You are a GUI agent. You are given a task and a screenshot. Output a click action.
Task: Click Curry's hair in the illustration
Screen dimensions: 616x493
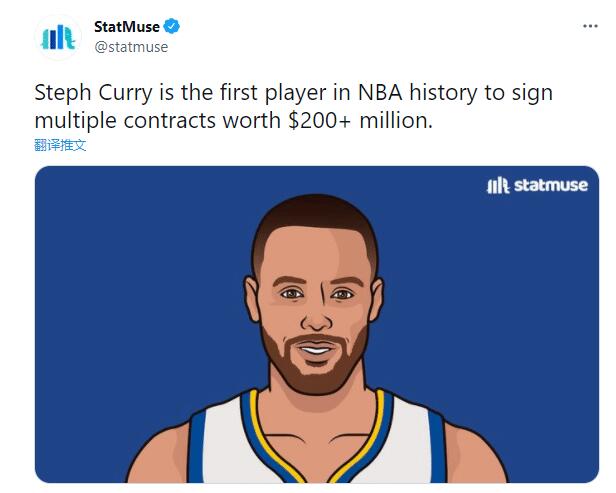click(313, 220)
